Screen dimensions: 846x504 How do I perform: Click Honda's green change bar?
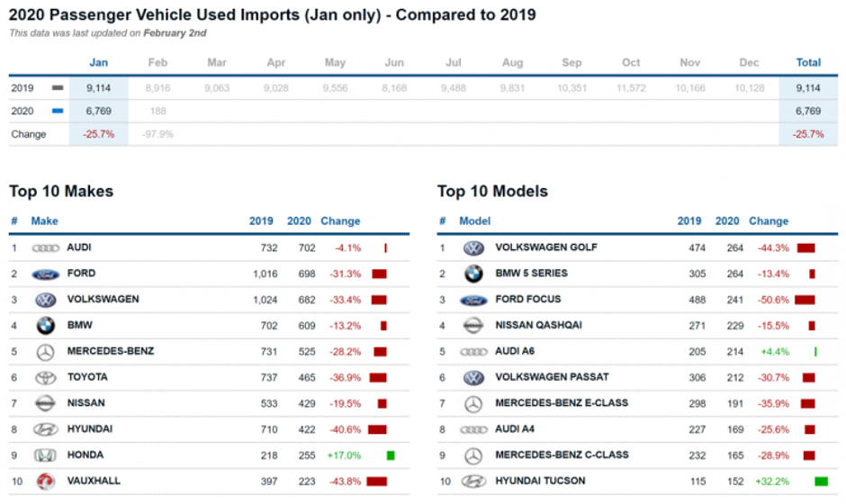(x=391, y=455)
